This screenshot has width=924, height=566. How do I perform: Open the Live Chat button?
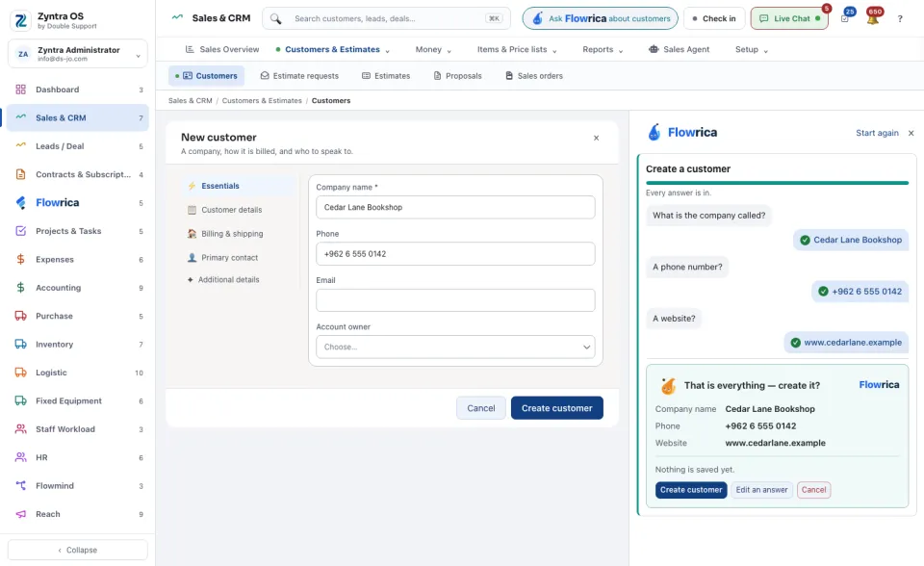pyautogui.click(x=789, y=19)
